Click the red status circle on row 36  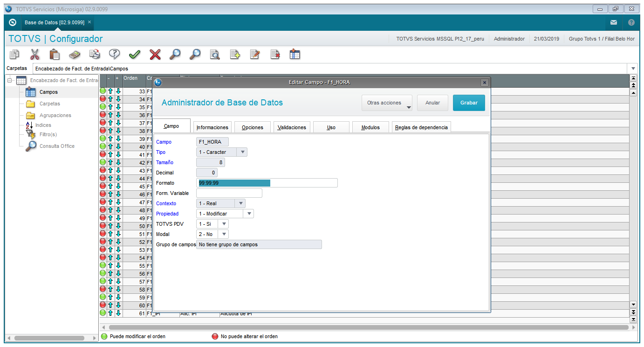point(103,115)
